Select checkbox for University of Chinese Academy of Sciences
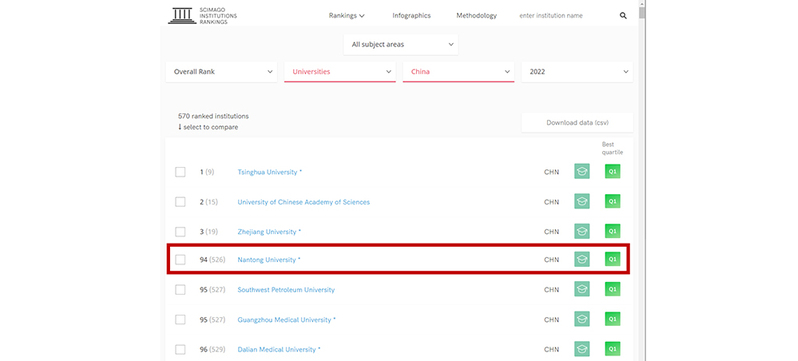 tap(180, 202)
